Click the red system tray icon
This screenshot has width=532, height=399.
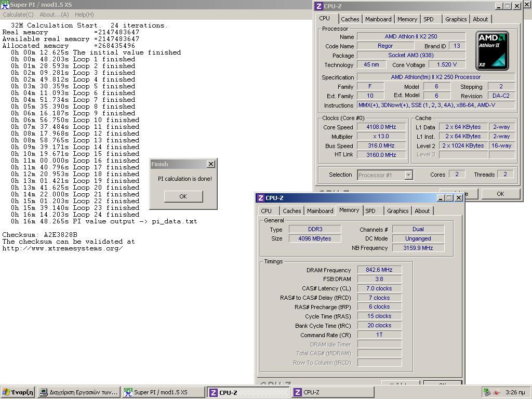click(x=496, y=393)
